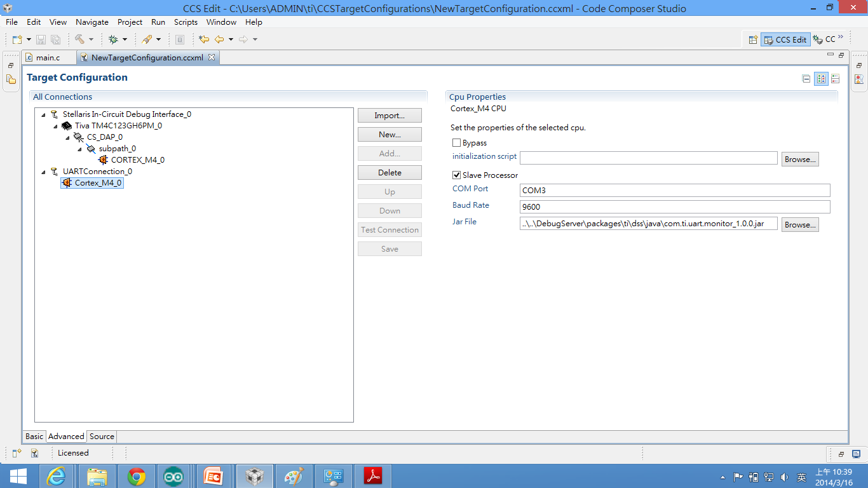Close the NewTargetConfiguration.ccxml tab
868x488 pixels.
(x=212, y=57)
